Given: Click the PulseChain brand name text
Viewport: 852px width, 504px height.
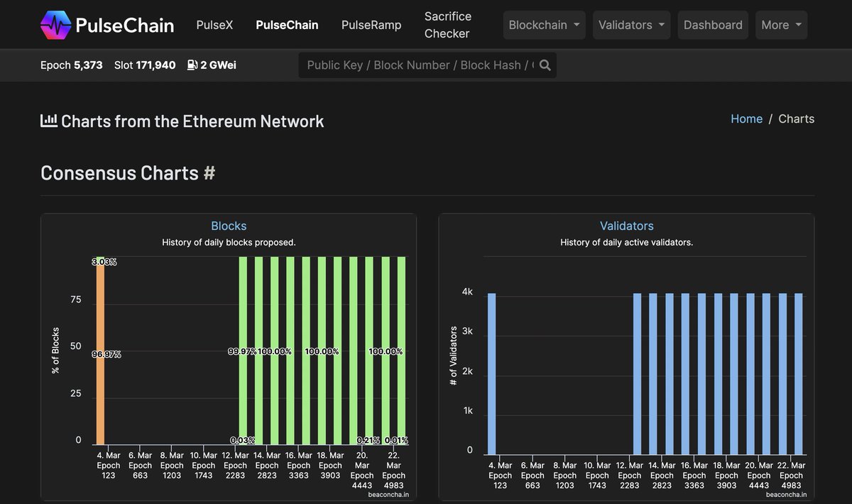Looking at the screenshot, I should click(124, 26).
